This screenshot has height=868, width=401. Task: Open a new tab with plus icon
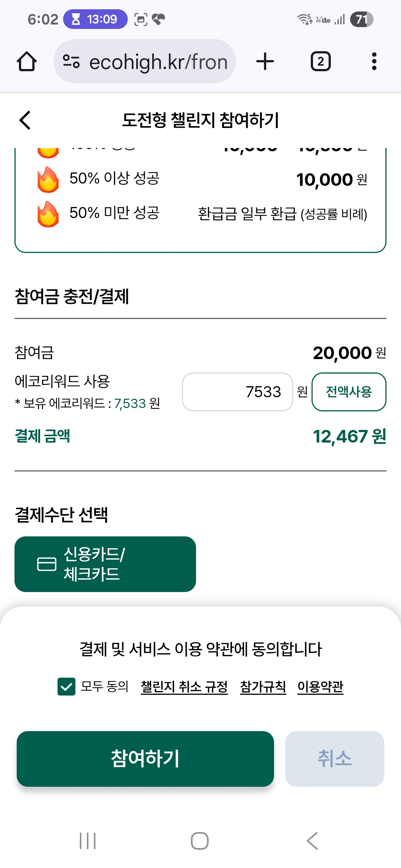coord(265,61)
